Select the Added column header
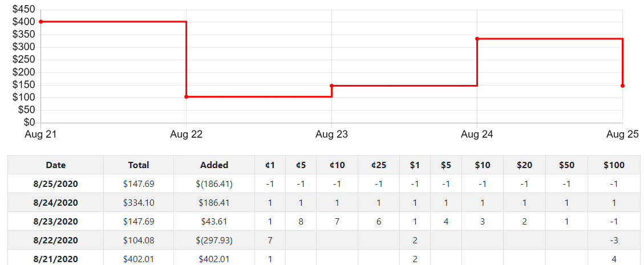This screenshot has height=265, width=644. (x=214, y=165)
